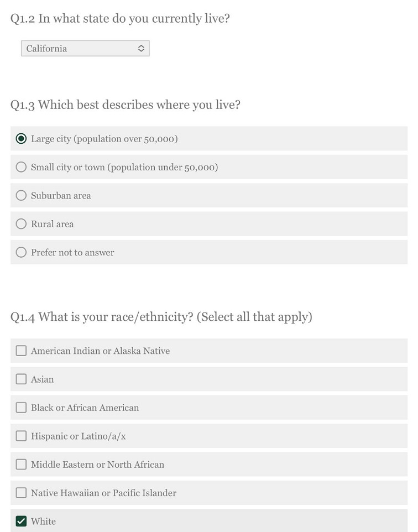Select Native Hawaiian or Pacific Islander
The height and width of the screenshot is (532, 418).
21,492
